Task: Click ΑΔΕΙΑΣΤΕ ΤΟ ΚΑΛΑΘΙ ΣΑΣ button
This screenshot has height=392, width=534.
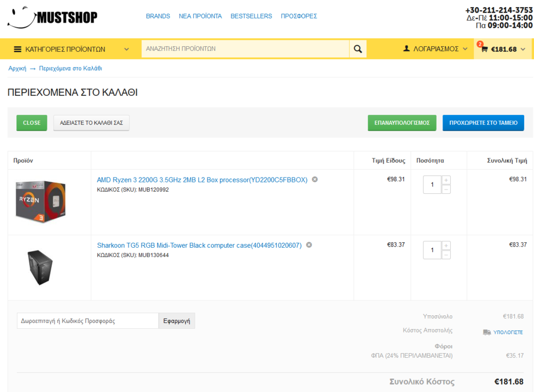Action: coord(91,122)
